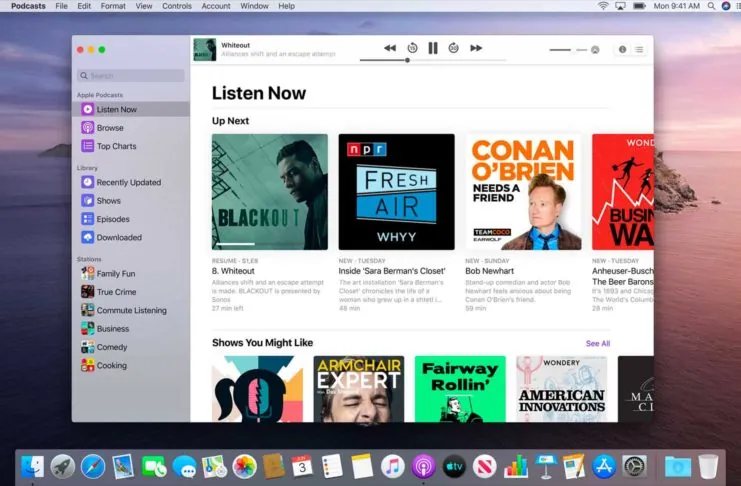Open Recently Updated in Library
The image size is (741, 486).
pyautogui.click(x=131, y=182)
